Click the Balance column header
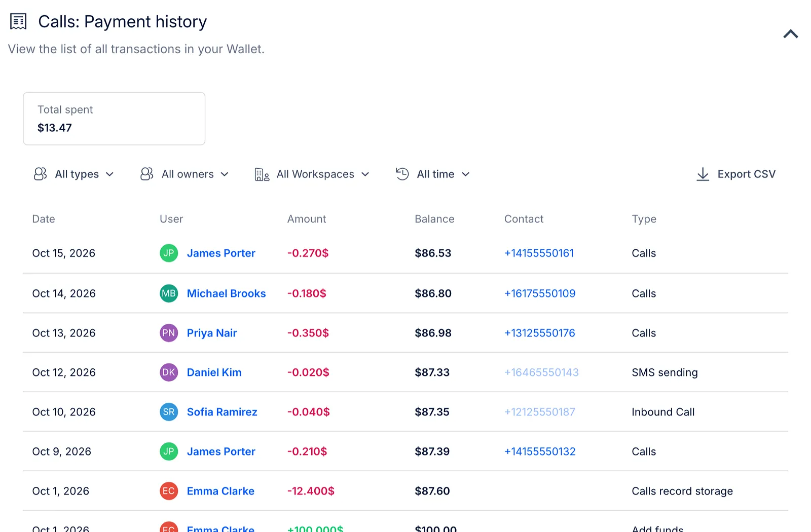Screen dimensions: 811x532 pyautogui.click(x=434, y=219)
